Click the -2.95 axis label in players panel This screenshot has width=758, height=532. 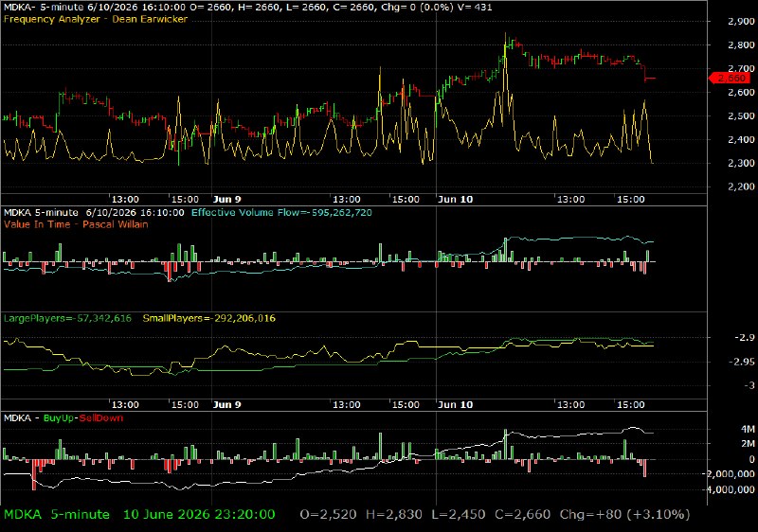pyautogui.click(x=742, y=362)
